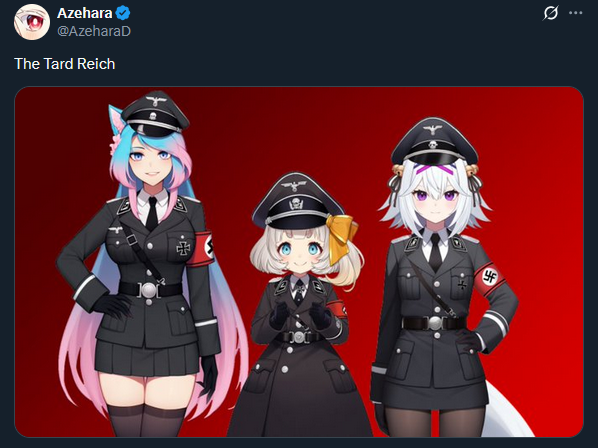Open the three-dot more options menu

click(x=575, y=13)
